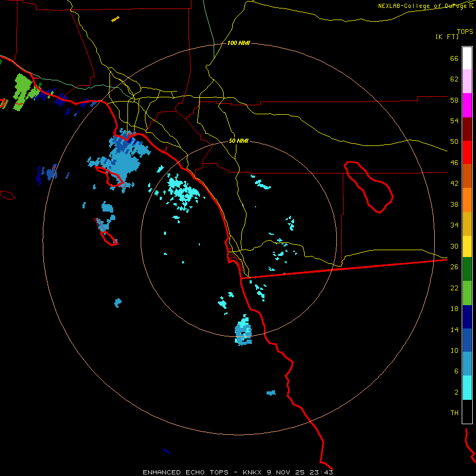
Task: Select the navy blue legend swatch
Action: pos(467,317)
